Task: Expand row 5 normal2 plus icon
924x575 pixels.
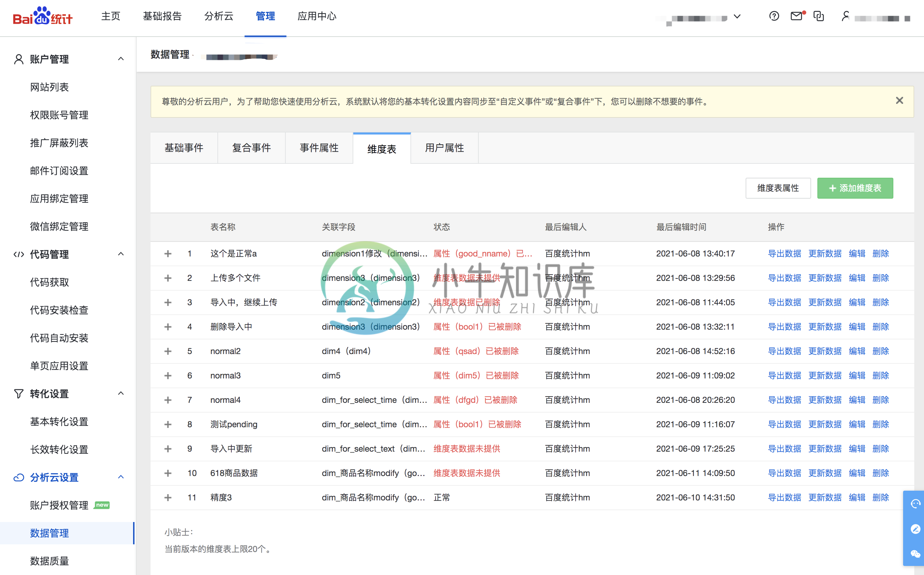Action: [168, 351]
